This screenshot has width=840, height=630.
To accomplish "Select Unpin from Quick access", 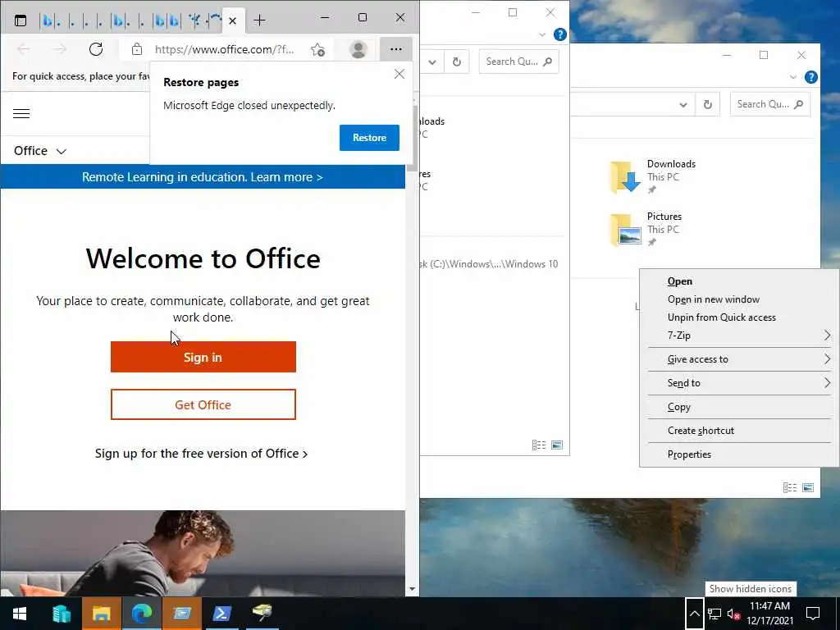I will (740, 317).
